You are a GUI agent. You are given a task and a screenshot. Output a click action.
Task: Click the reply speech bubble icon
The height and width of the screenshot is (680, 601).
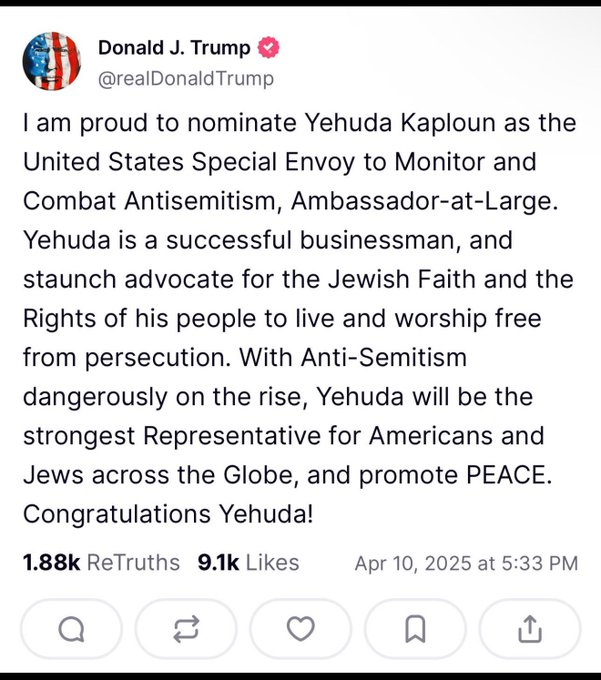click(72, 629)
